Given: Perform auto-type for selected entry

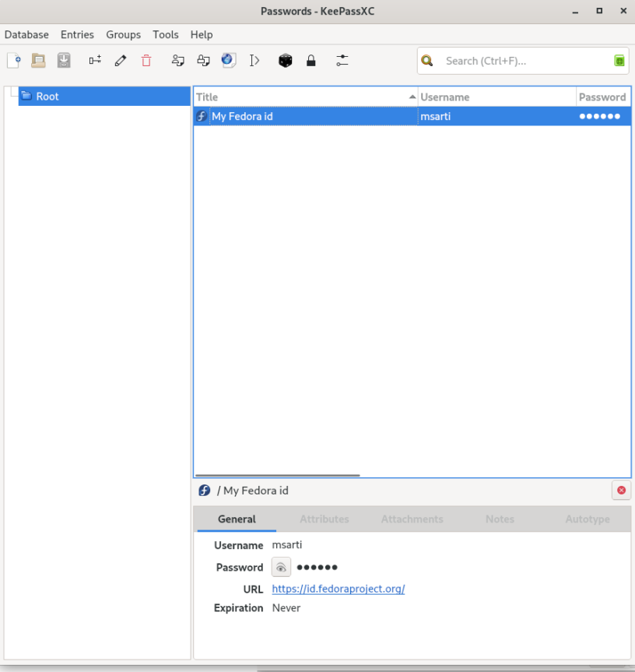Looking at the screenshot, I should point(254,61).
